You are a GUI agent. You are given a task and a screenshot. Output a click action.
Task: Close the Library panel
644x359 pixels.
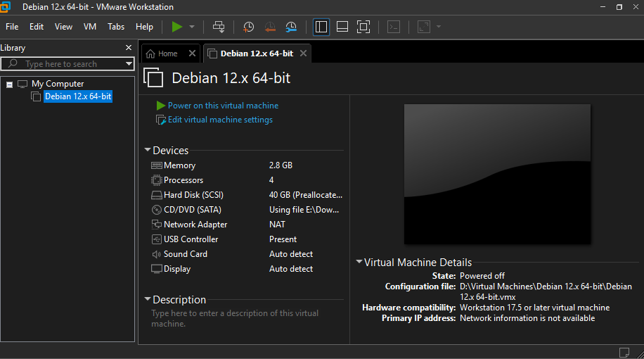point(129,48)
